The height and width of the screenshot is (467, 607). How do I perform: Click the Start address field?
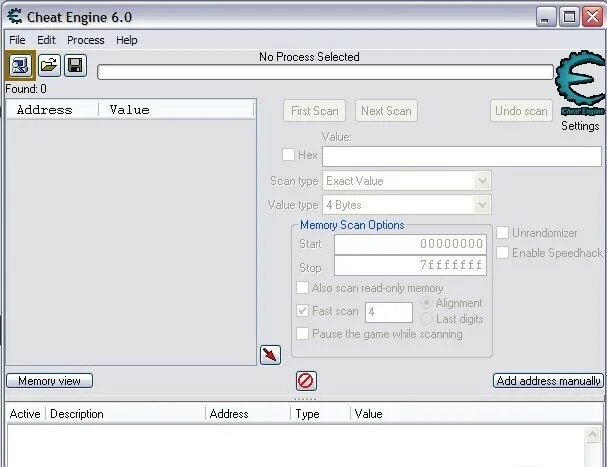[410, 244]
